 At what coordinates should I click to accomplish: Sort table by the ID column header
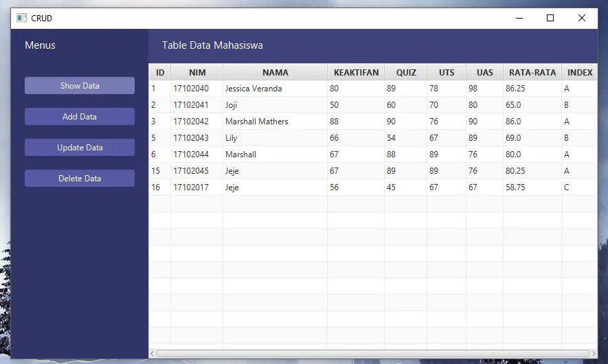[160, 73]
